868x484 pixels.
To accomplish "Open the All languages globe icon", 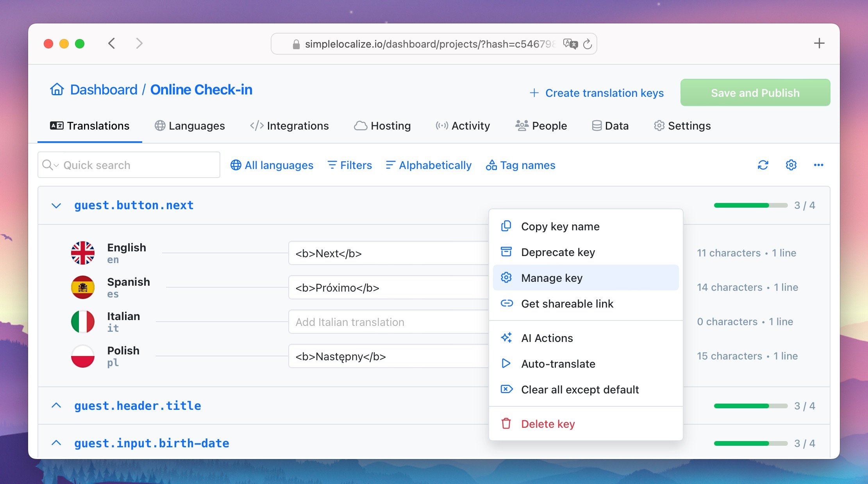I will click(235, 165).
